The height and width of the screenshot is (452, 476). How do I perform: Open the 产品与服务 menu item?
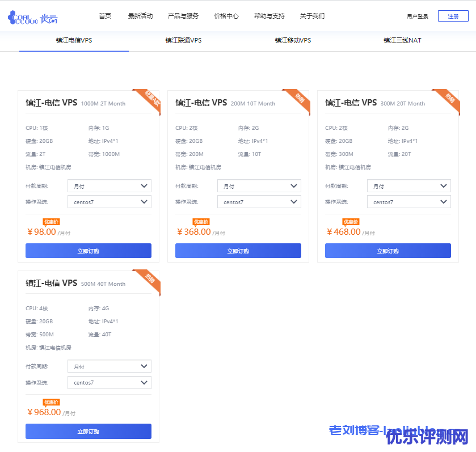pyautogui.click(x=183, y=16)
